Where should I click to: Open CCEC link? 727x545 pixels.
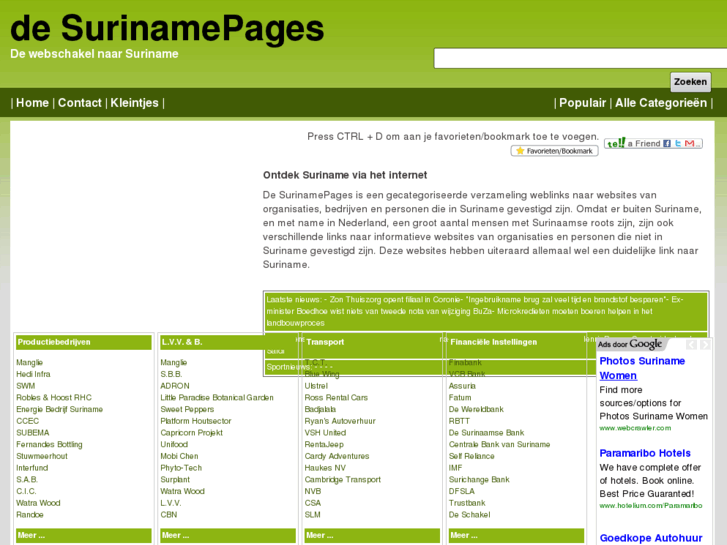click(27, 421)
